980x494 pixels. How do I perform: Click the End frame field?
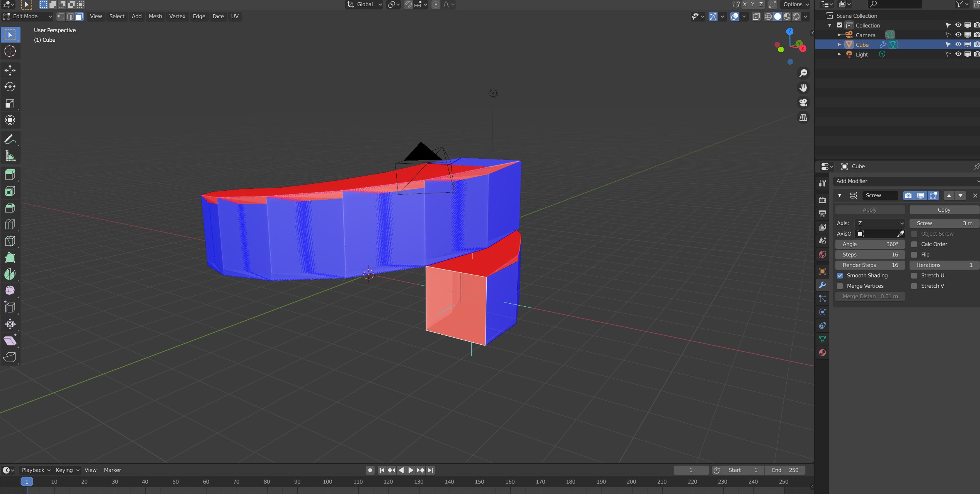tap(785, 470)
